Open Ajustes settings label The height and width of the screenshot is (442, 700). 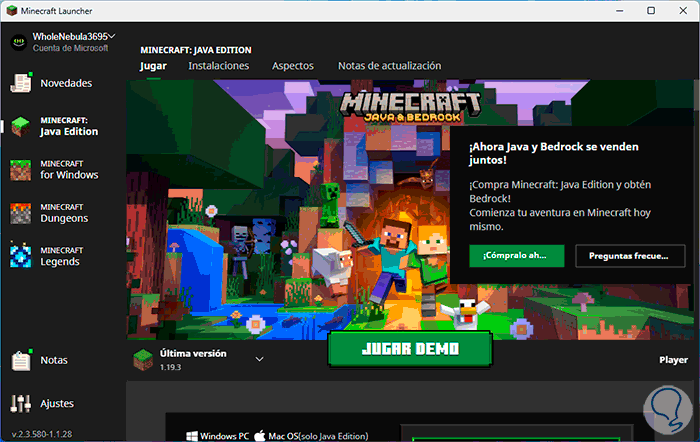(x=57, y=404)
